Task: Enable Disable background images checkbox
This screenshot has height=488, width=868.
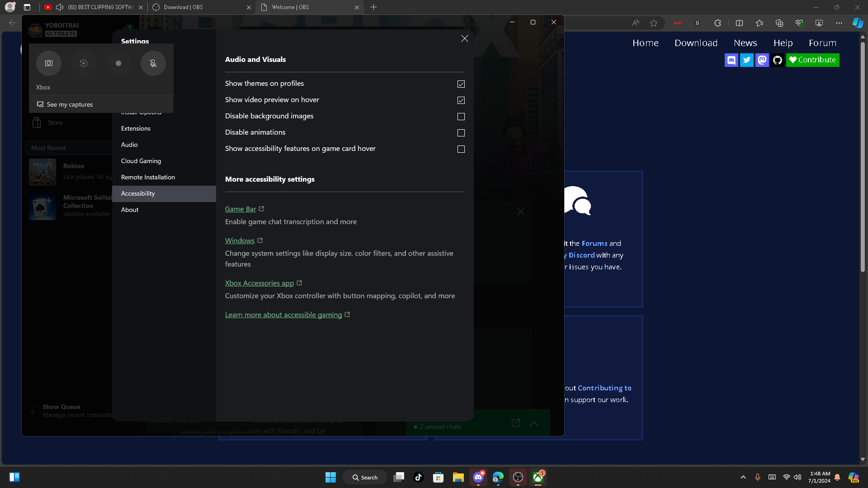Action: (461, 117)
